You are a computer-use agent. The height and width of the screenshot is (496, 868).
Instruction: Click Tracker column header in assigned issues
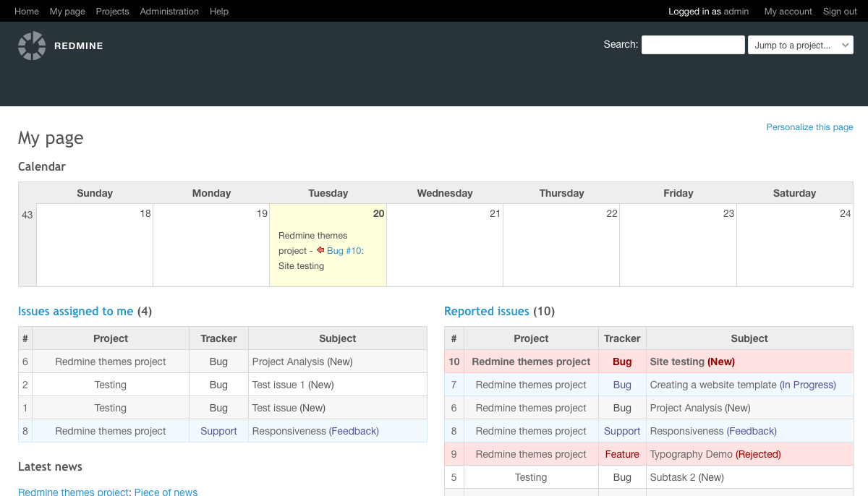coord(218,338)
